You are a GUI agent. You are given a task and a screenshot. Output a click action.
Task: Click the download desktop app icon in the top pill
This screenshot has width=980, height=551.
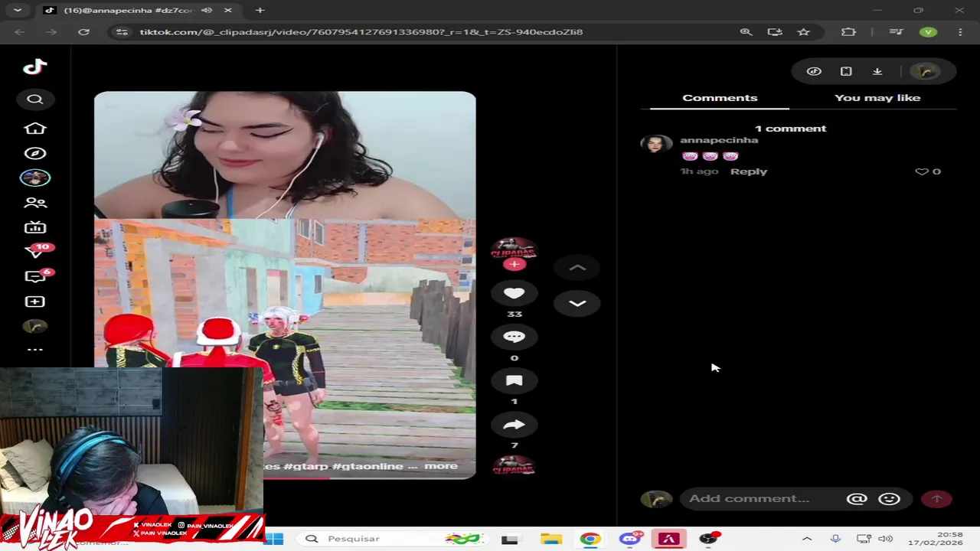877,71
